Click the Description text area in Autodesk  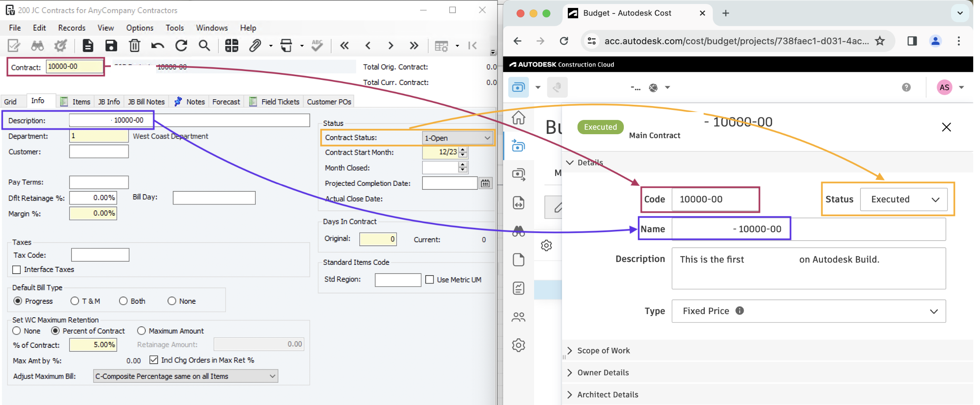pyautogui.click(x=808, y=268)
